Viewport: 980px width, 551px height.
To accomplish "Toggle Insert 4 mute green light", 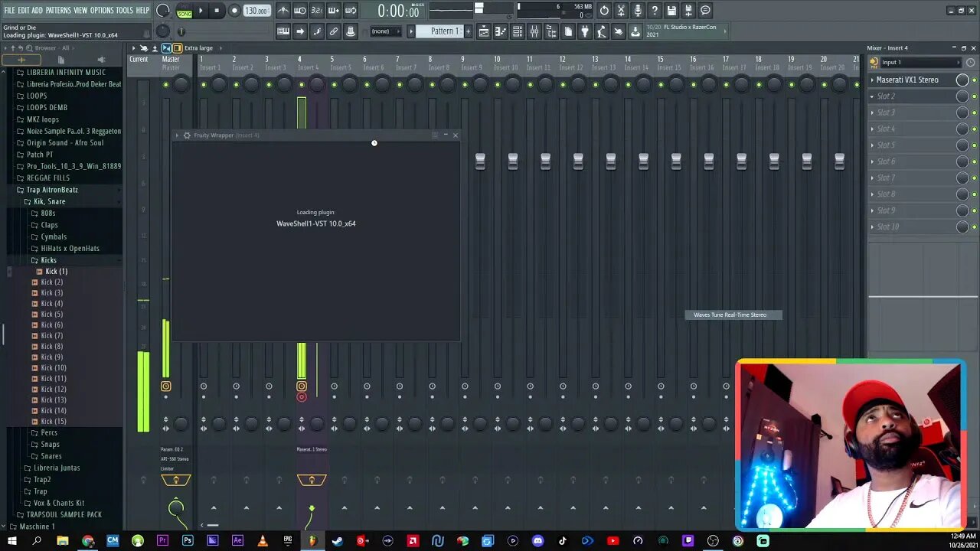I will (302, 85).
